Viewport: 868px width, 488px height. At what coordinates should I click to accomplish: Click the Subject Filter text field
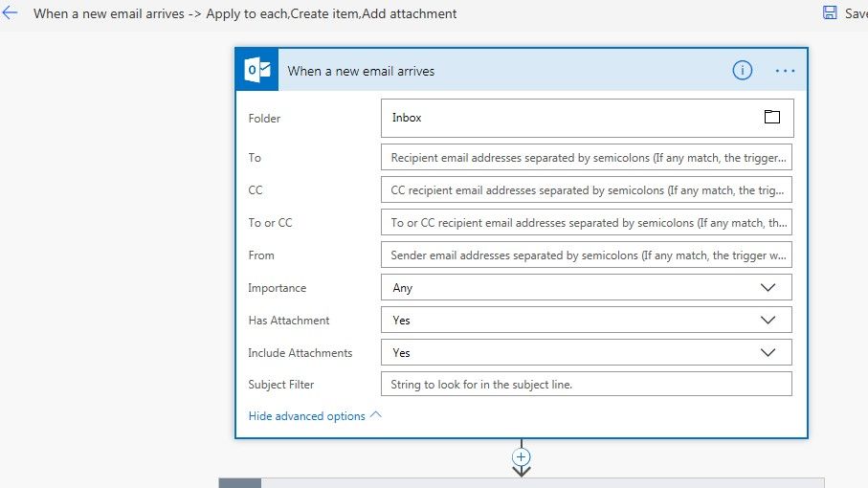(586, 385)
